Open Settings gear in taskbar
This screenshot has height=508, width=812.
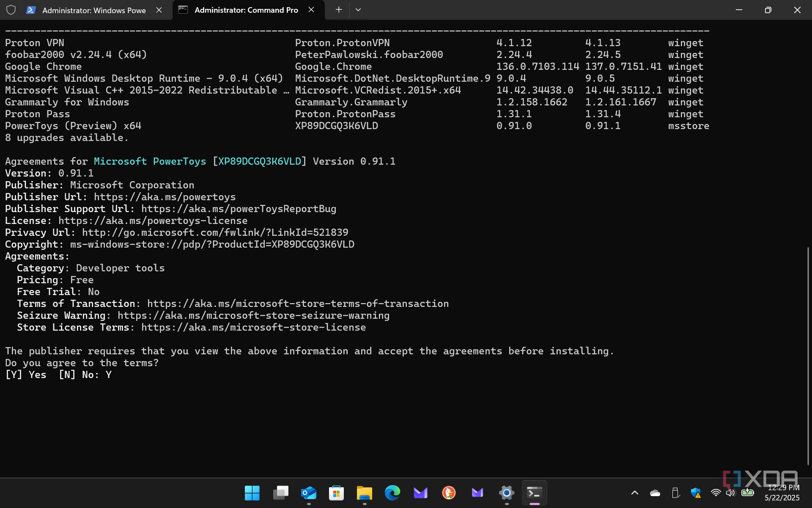506,493
